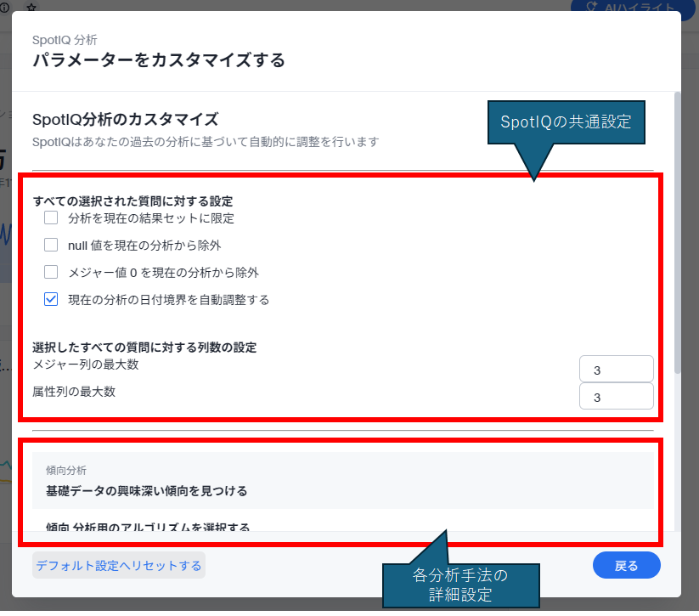This screenshot has height=616, width=699.
Task: Click the SpotIQ 分析 subtitle above the title
Action: pos(65,39)
